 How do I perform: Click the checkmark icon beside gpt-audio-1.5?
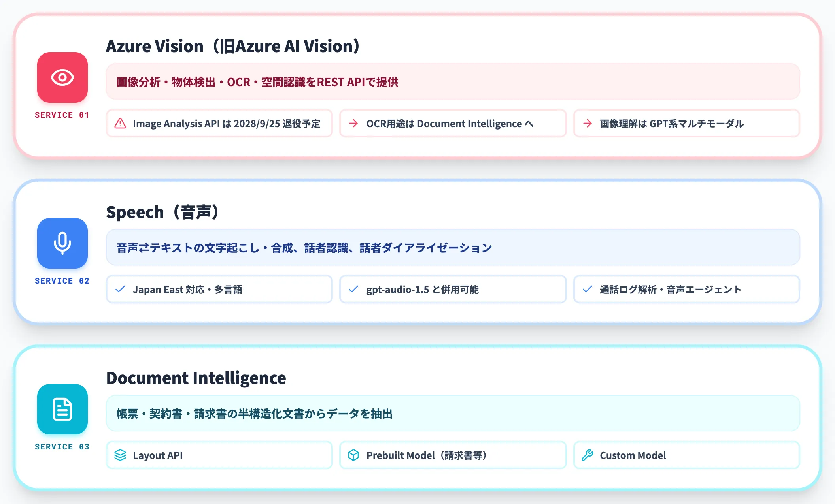tap(353, 290)
